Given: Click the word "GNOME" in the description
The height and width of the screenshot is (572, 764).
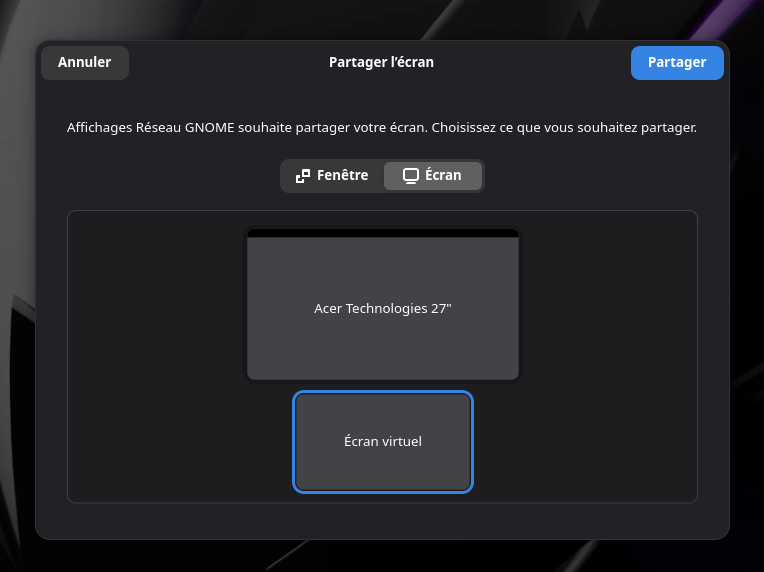Looking at the screenshot, I should [x=210, y=128].
